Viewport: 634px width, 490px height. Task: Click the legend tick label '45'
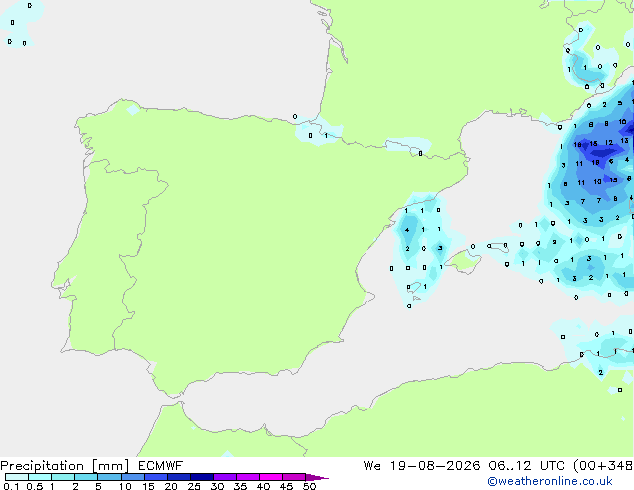tap(286, 486)
